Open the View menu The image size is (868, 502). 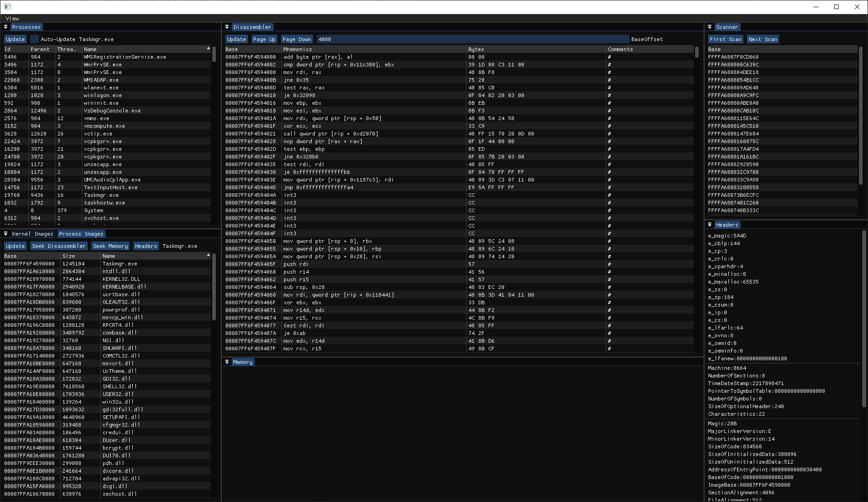tap(12, 19)
